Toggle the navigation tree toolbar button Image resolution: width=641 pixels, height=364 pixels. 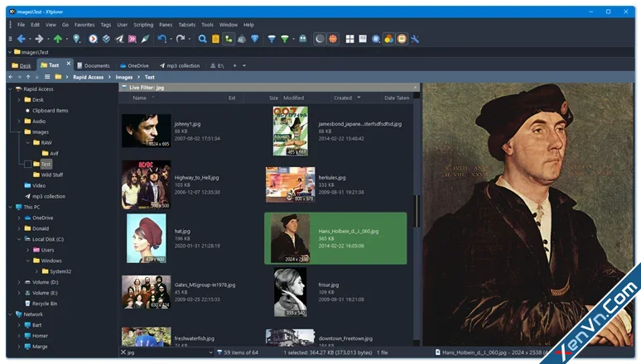tap(229, 39)
